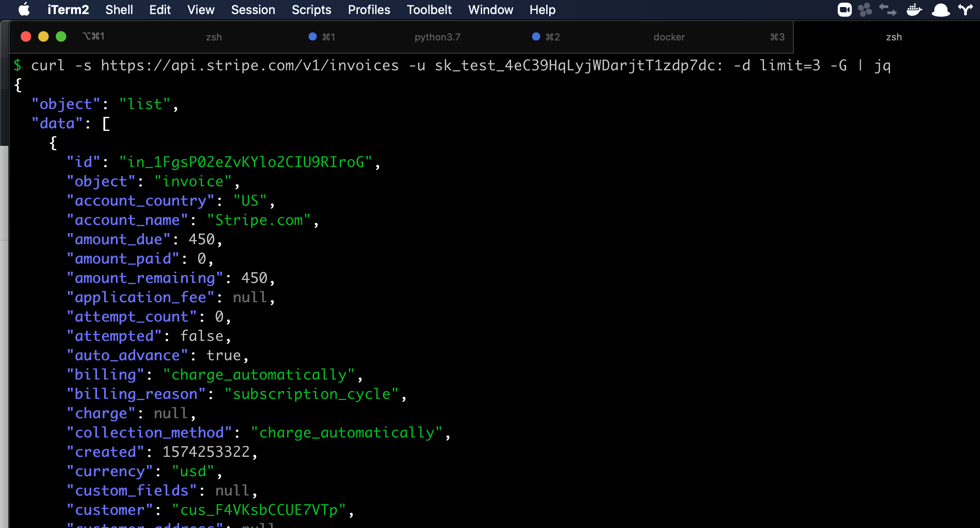
Task: Select the rightmost zsh tab
Action: (894, 37)
